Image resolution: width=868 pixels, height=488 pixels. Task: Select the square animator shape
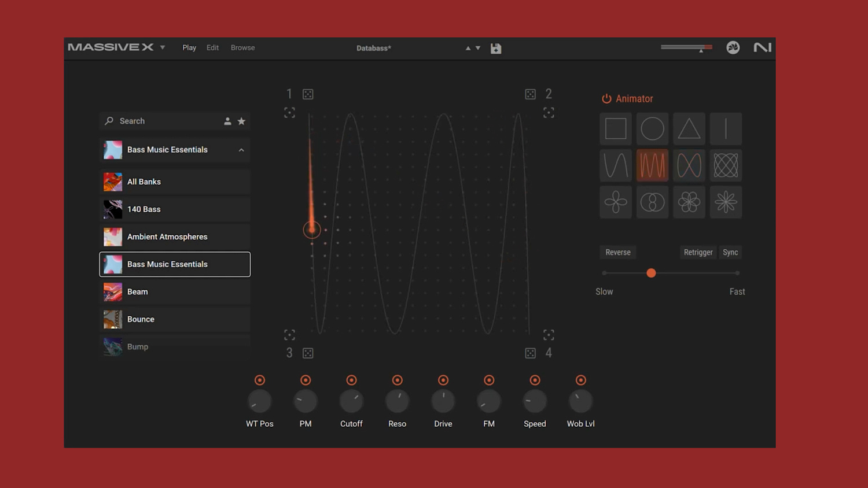pos(616,129)
